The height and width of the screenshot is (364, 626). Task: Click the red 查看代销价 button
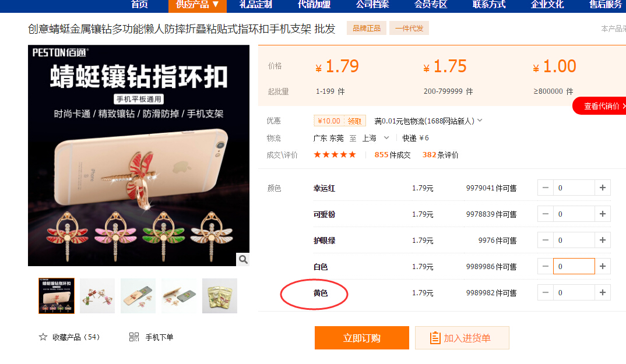[600, 106]
